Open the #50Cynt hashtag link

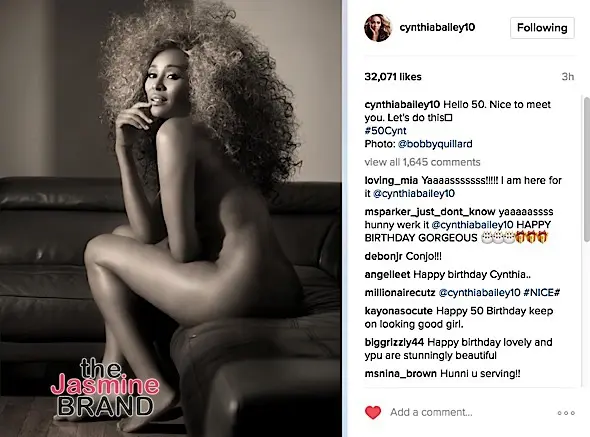coord(385,131)
